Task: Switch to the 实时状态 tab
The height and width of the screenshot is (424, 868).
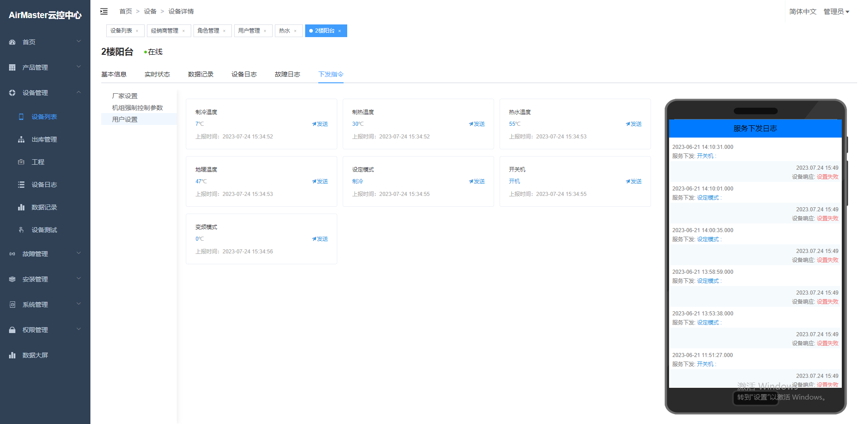Action: tap(157, 74)
